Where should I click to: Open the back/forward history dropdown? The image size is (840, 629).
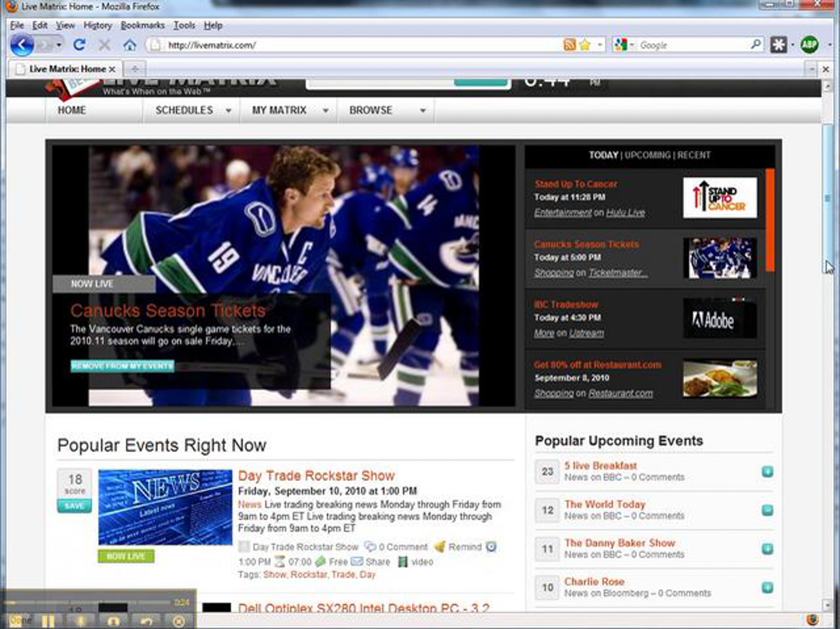pyautogui.click(x=59, y=45)
